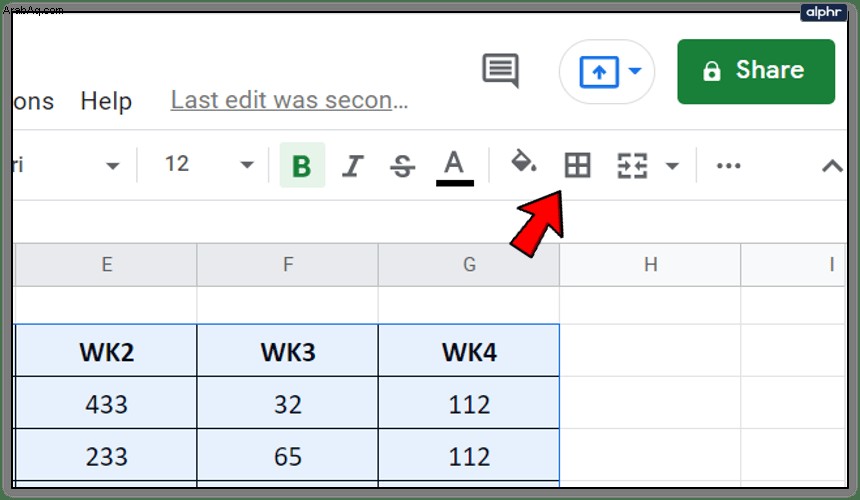
Task: Select column F header
Action: coord(287,265)
